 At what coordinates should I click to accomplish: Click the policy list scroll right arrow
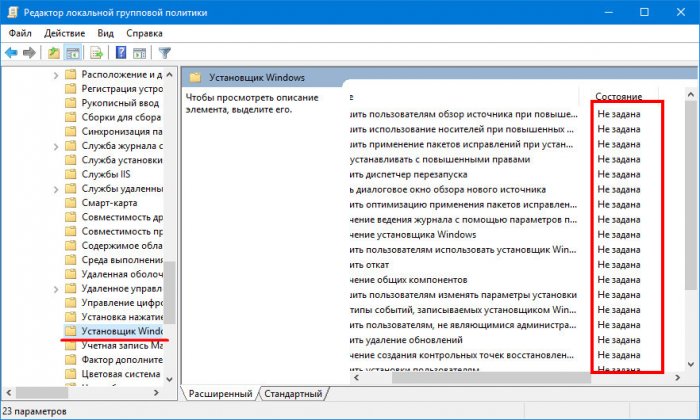click(678, 378)
